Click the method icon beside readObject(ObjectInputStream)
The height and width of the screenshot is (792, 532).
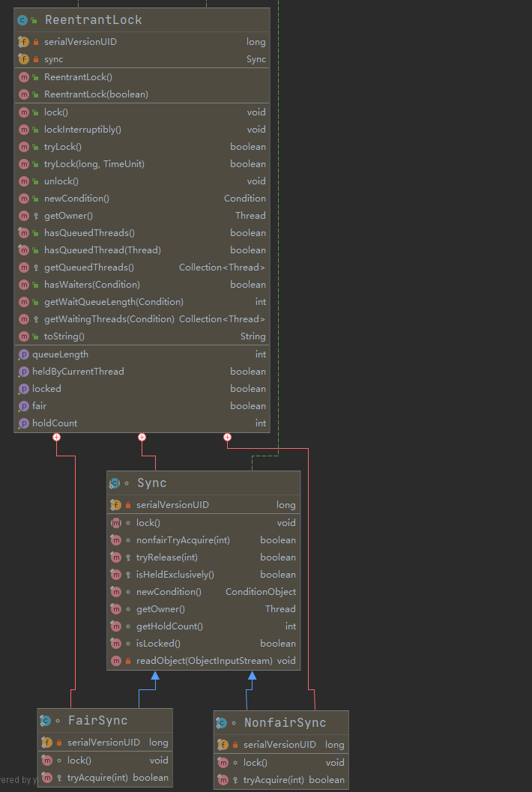tap(115, 661)
